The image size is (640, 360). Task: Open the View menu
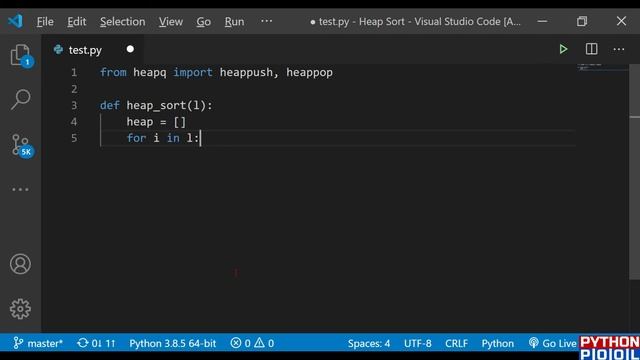171,21
